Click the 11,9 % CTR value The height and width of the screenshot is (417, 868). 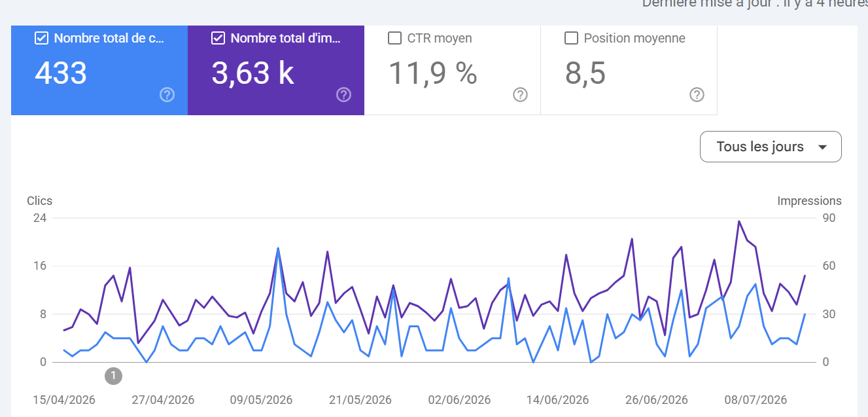(x=433, y=73)
